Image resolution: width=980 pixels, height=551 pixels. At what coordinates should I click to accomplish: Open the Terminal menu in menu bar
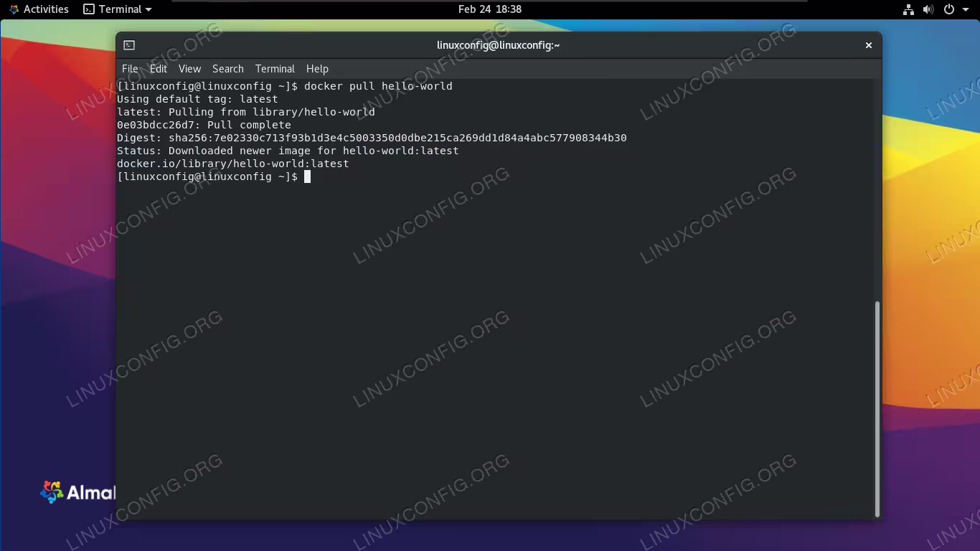click(275, 69)
